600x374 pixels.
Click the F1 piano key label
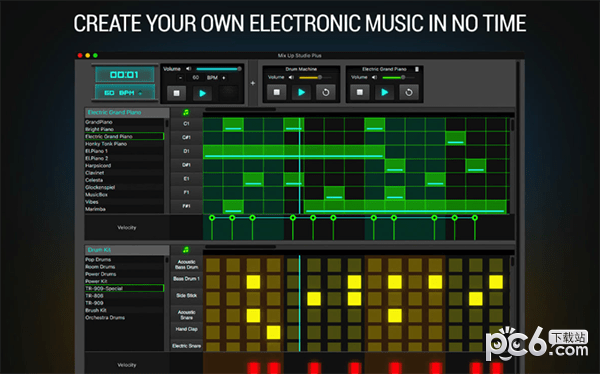pos(186,193)
